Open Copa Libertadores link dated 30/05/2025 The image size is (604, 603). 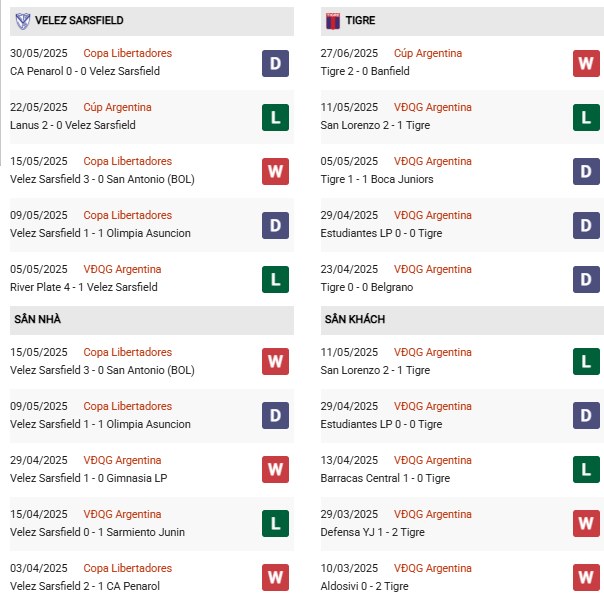pyautogui.click(x=127, y=53)
